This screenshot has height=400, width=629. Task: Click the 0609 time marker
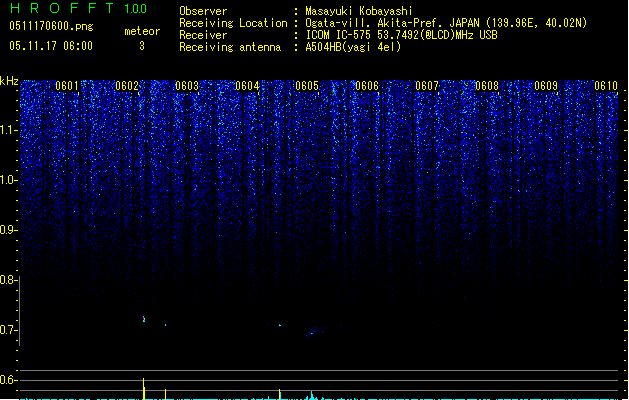tap(546, 86)
